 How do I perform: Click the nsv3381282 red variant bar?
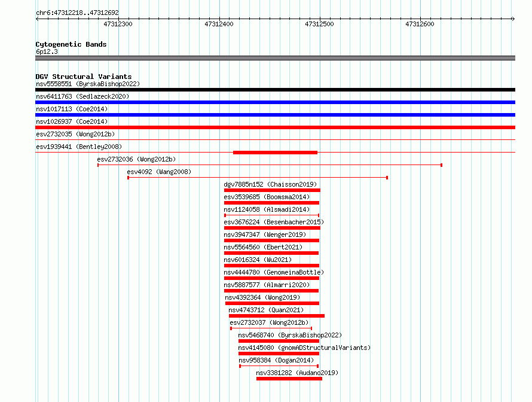tap(289, 379)
